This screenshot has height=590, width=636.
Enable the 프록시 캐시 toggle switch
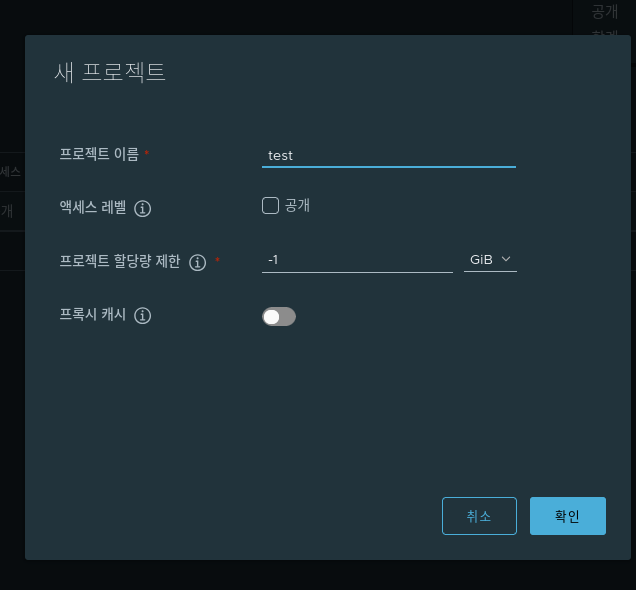pos(279,317)
